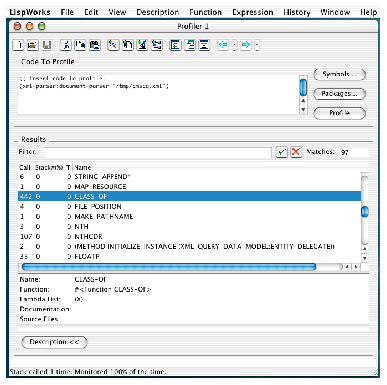Open the forward history dropdown arrow
Image resolution: width=387 pixels, height=385 pixels.
point(257,45)
